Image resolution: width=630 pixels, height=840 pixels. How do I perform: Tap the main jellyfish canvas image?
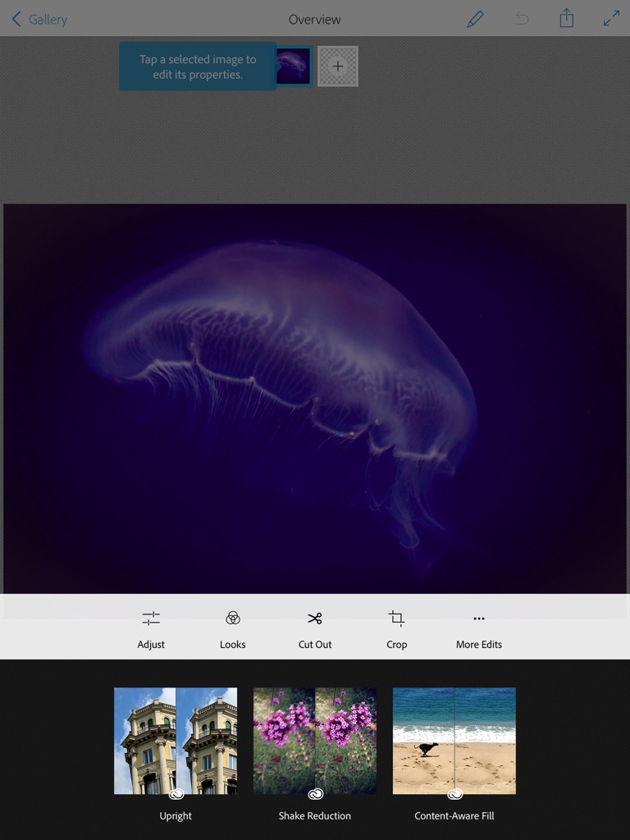click(315, 398)
